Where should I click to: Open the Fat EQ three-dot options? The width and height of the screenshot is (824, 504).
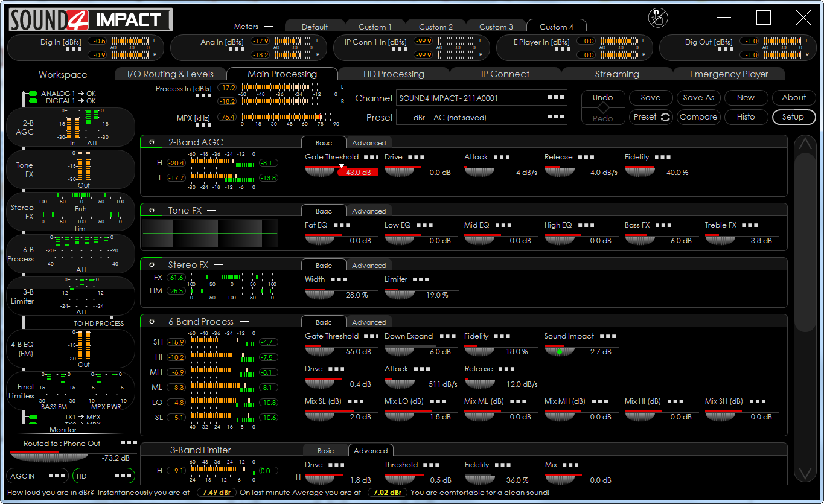coord(342,225)
